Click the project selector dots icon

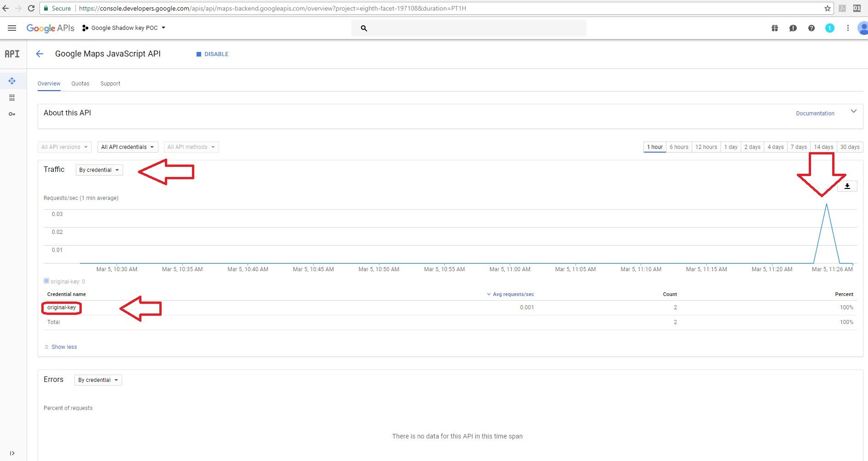pos(85,28)
